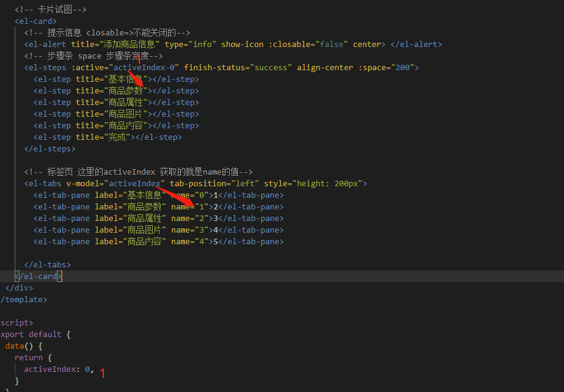Click the el-step line titled '商品内容'
Screen dimensions: 564x392
pyautogui.click(x=116, y=125)
